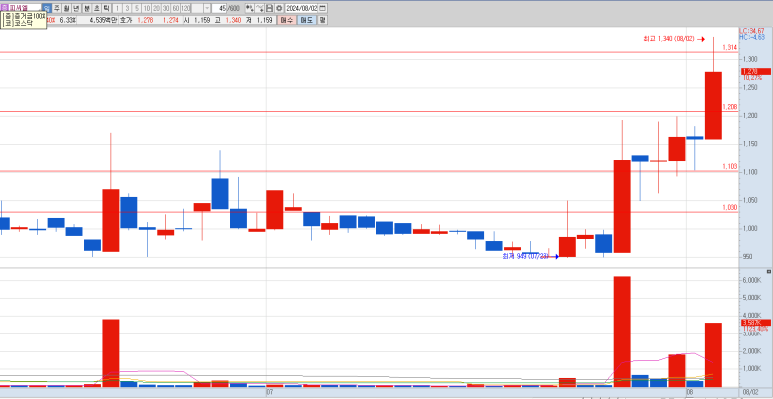773x399 pixels.
Task: Select the 10 interval button
Action: (146, 8)
